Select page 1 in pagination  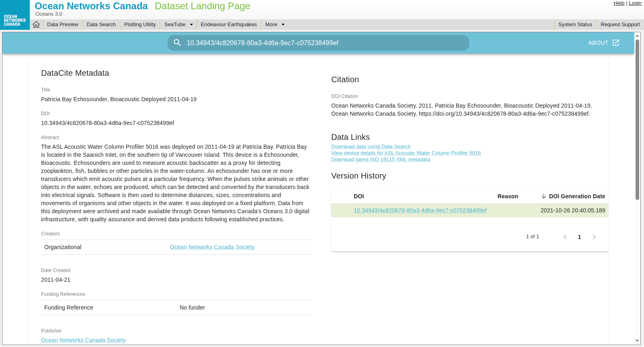(x=580, y=237)
